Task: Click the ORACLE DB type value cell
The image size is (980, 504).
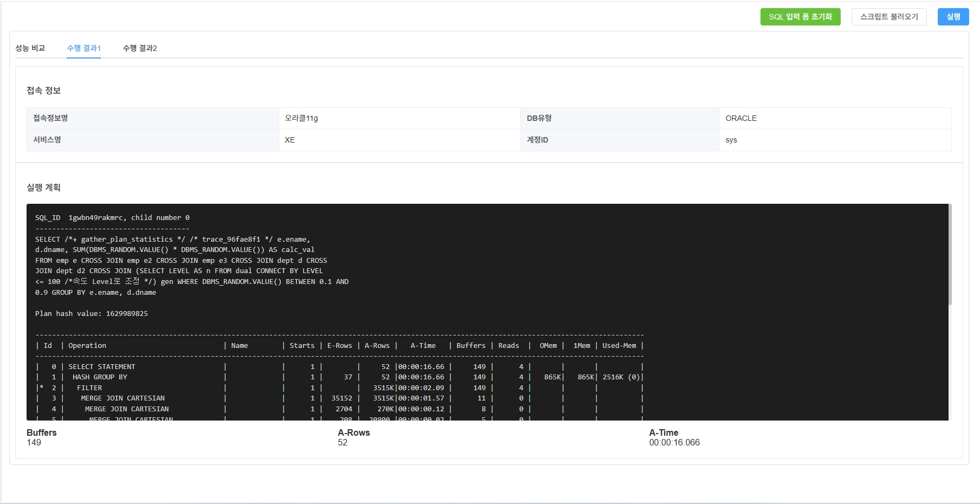Action: [x=741, y=118]
